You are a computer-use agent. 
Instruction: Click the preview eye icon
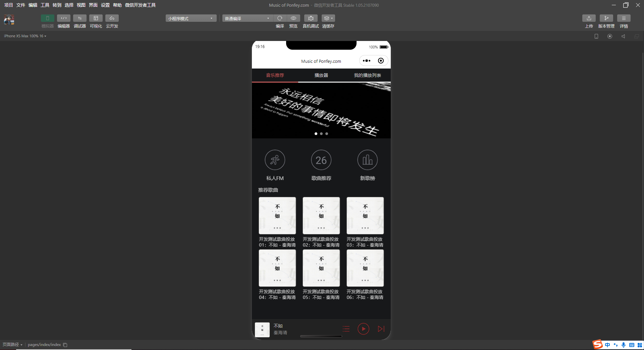[293, 18]
